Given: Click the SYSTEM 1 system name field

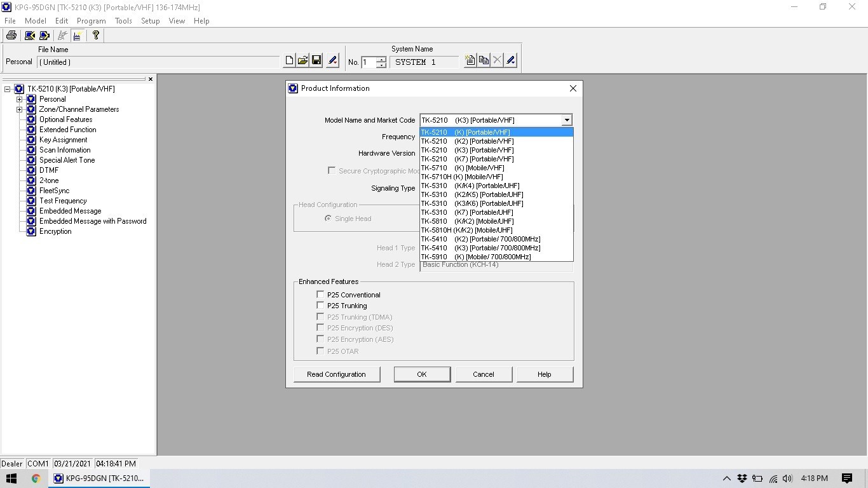Looking at the screenshot, I should pos(424,62).
